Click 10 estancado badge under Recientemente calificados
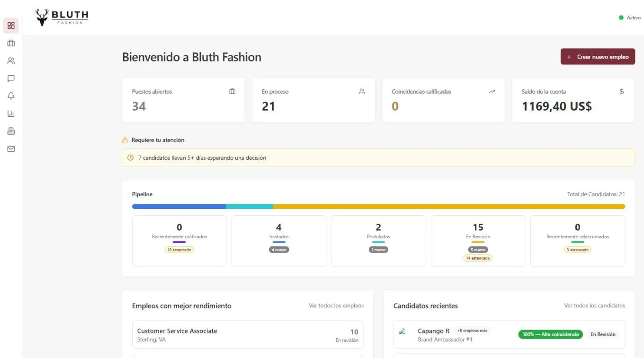 click(179, 250)
